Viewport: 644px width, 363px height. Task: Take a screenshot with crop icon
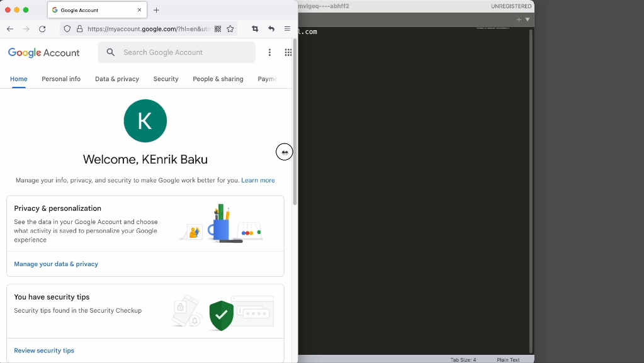(255, 29)
